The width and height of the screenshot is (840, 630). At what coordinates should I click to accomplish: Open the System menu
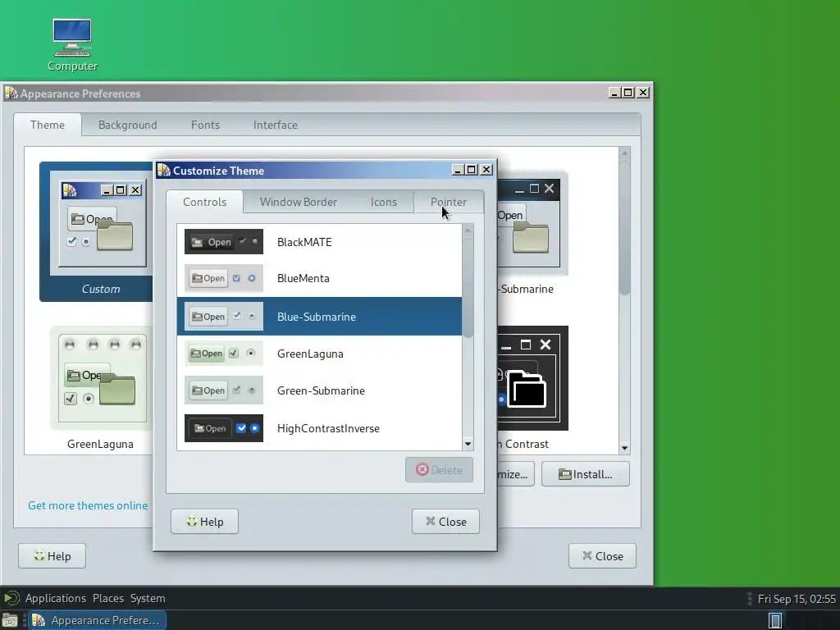pos(148,598)
